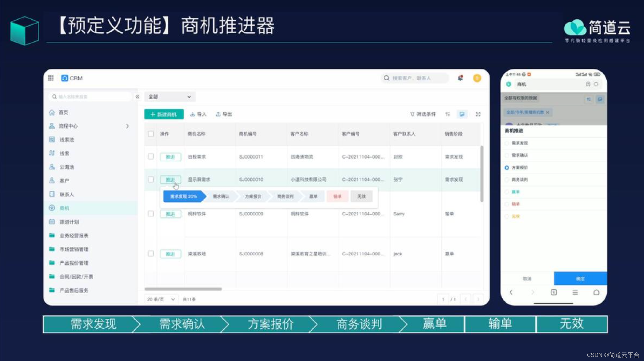Expand the 流程中心 sidebar entry

click(x=128, y=126)
